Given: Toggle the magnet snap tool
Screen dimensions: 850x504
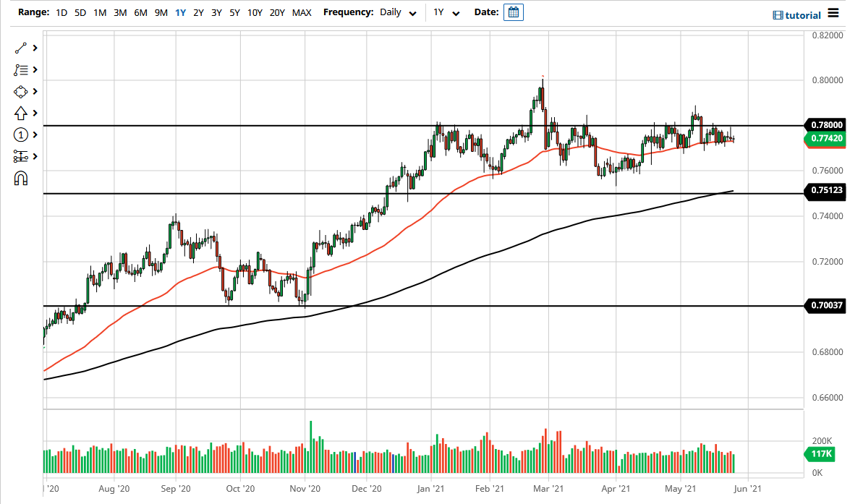Looking at the screenshot, I should (x=20, y=176).
